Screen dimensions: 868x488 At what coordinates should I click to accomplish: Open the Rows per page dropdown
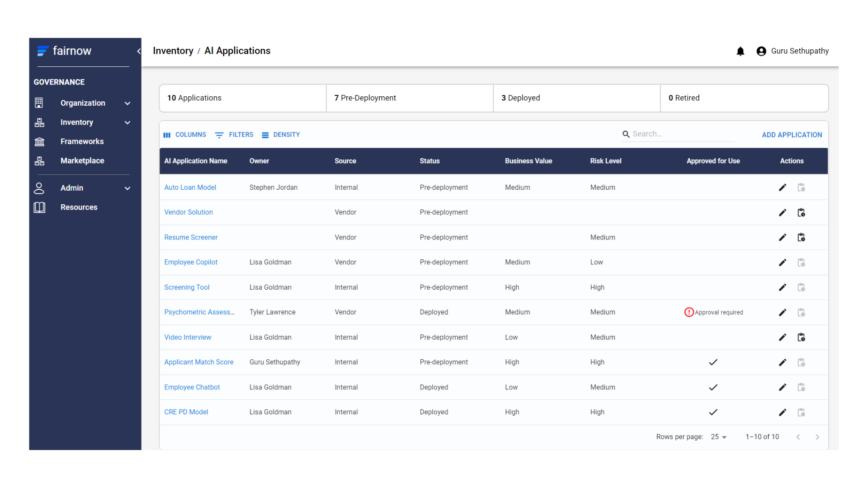pyautogui.click(x=718, y=436)
